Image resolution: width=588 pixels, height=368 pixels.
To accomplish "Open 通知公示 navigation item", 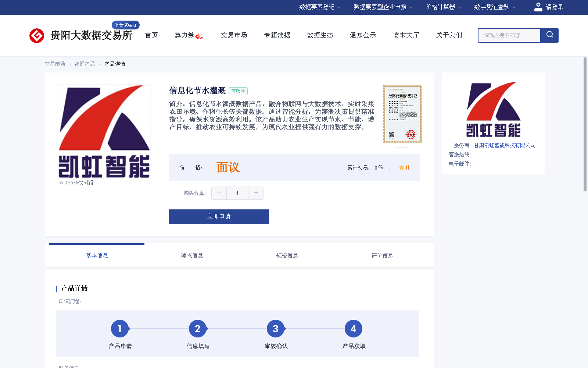I will point(363,35).
